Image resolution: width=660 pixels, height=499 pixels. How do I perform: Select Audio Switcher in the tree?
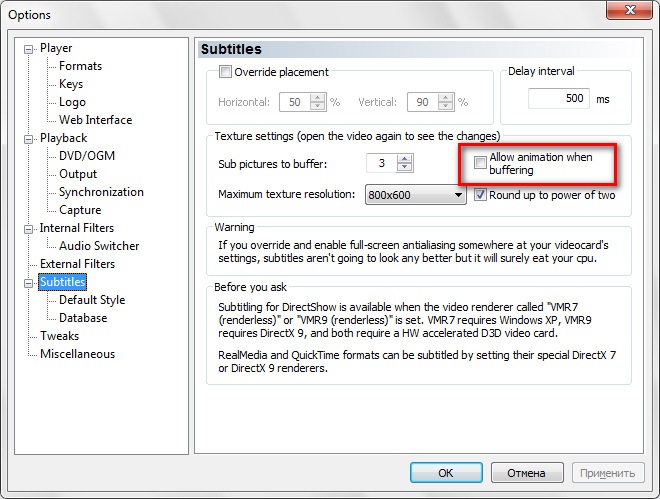pos(98,246)
